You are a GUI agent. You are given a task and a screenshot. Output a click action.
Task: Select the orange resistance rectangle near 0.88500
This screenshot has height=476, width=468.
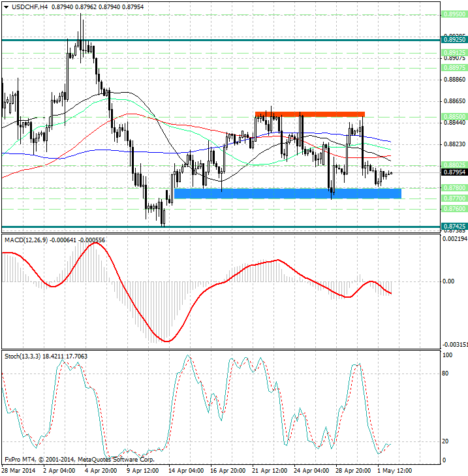coord(310,114)
